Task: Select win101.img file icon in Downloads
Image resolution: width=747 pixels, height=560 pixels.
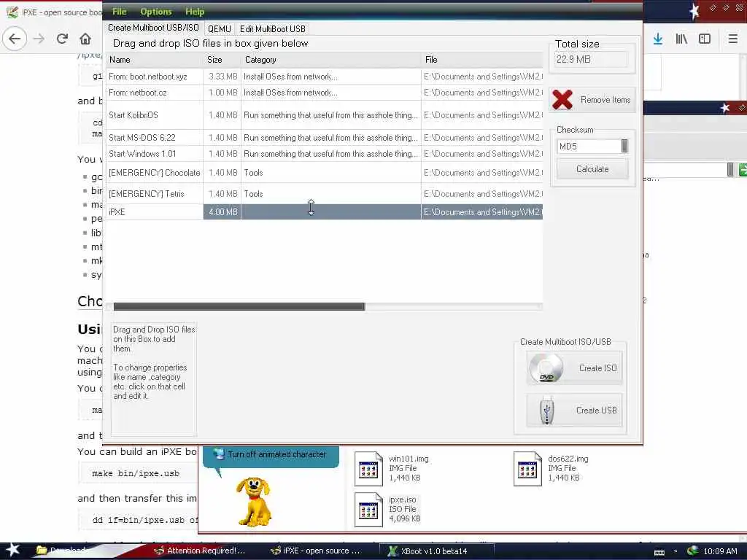Action: pos(368,469)
